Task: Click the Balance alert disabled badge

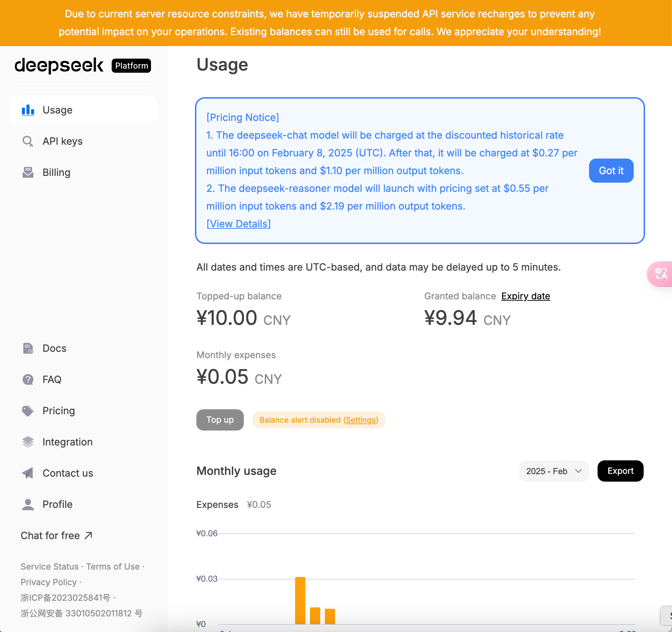Action: click(x=319, y=420)
